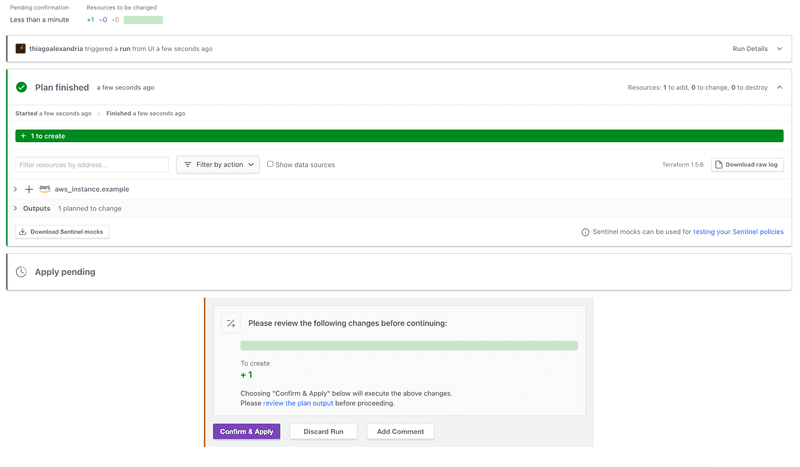The width and height of the screenshot is (800, 467).
Task: Click the green plus icon of aws_instance.example
Action: coord(29,189)
